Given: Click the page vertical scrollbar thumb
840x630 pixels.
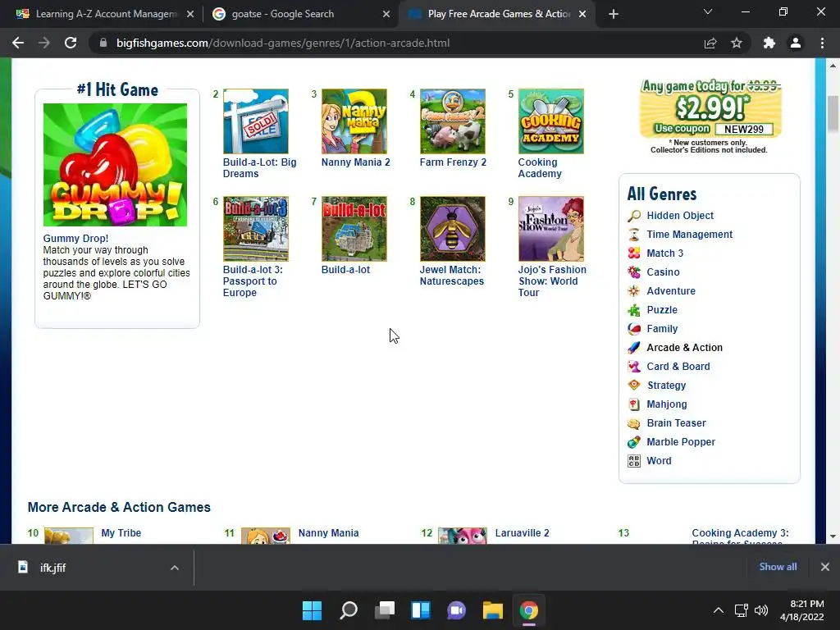Looking at the screenshot, I should (833, 112).
